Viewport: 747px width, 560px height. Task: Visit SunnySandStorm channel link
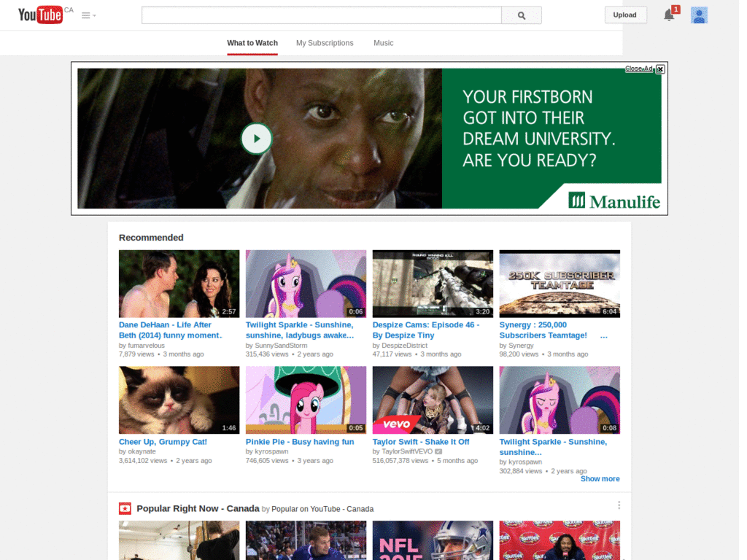click(x=281, y=346)
